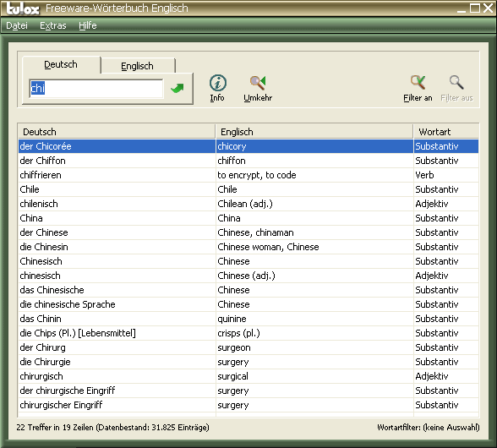The image size is (497, 448).
Task: Click the tulox logo in title bar
Action: tap(23, 8)
